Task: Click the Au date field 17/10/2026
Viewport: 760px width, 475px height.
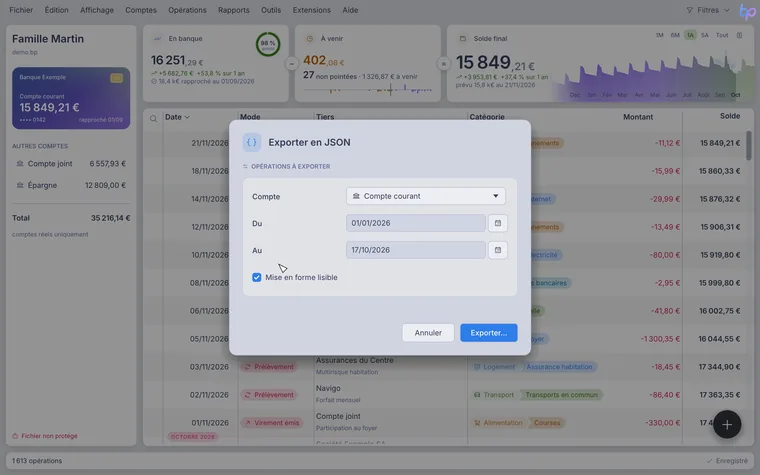Action: pyautogui.click(x=415, y=250)
